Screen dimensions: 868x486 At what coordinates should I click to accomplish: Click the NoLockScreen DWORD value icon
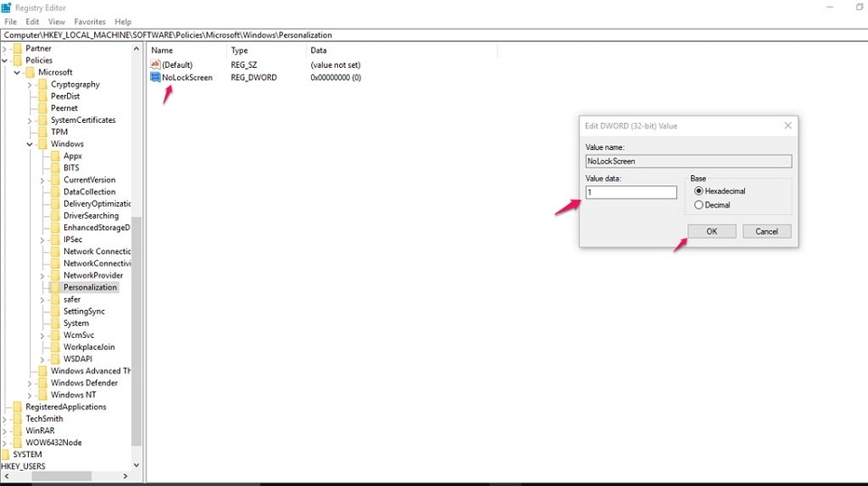coord(156,78)
